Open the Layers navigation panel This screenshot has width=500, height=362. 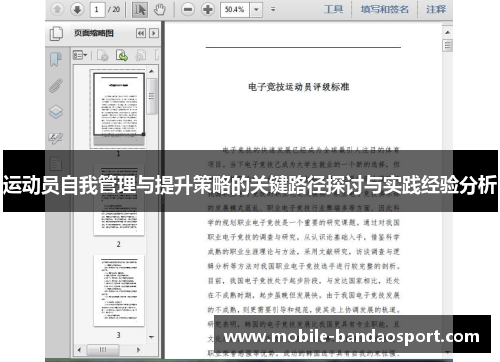[x=56, y=112]
